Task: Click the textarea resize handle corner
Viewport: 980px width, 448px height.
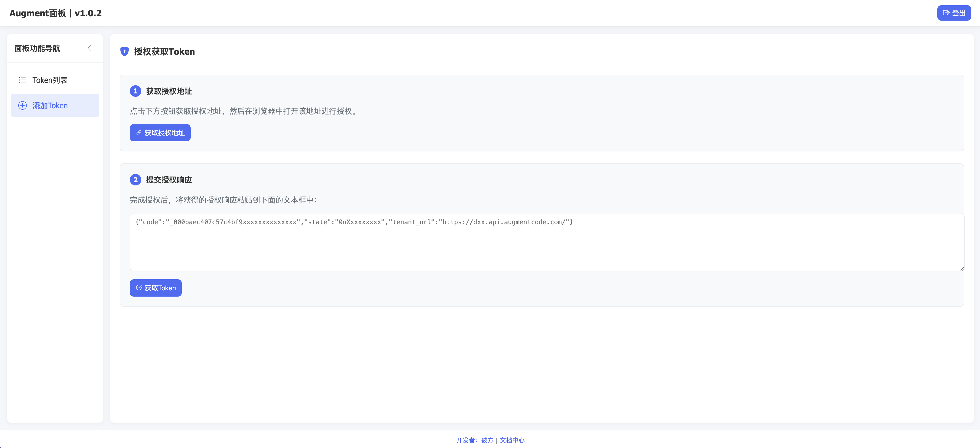Action: [x=962, y=269]
